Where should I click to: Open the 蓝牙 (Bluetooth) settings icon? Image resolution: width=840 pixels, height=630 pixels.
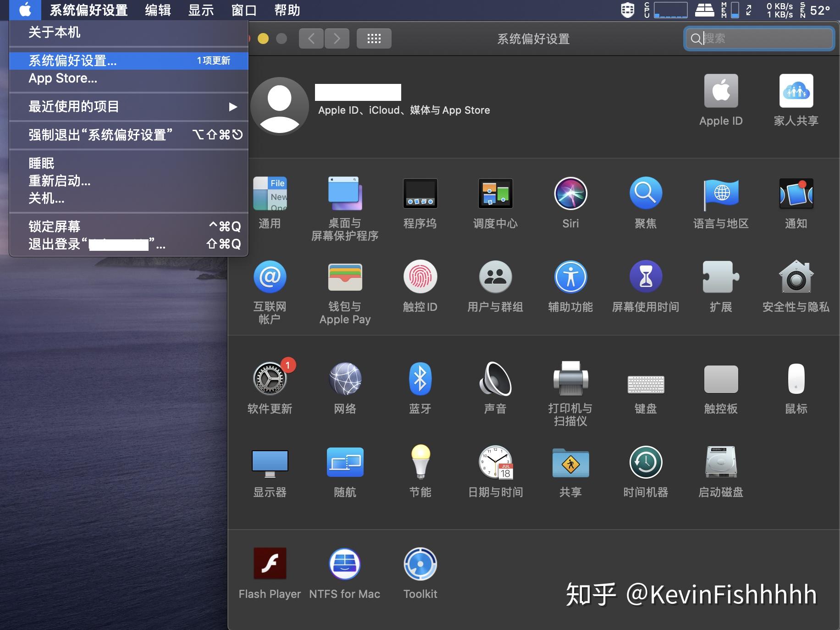pos(420,379)
